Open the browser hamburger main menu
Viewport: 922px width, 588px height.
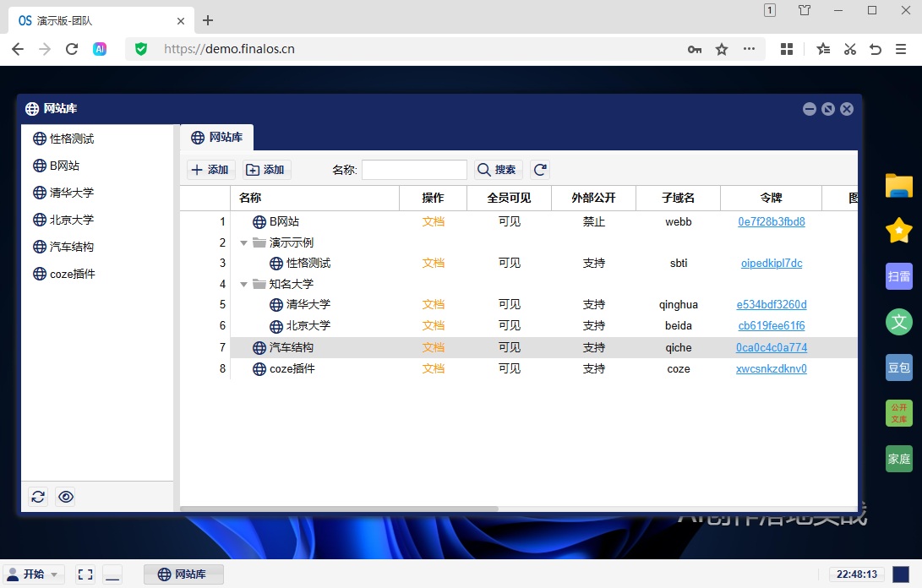coord(901,49)
